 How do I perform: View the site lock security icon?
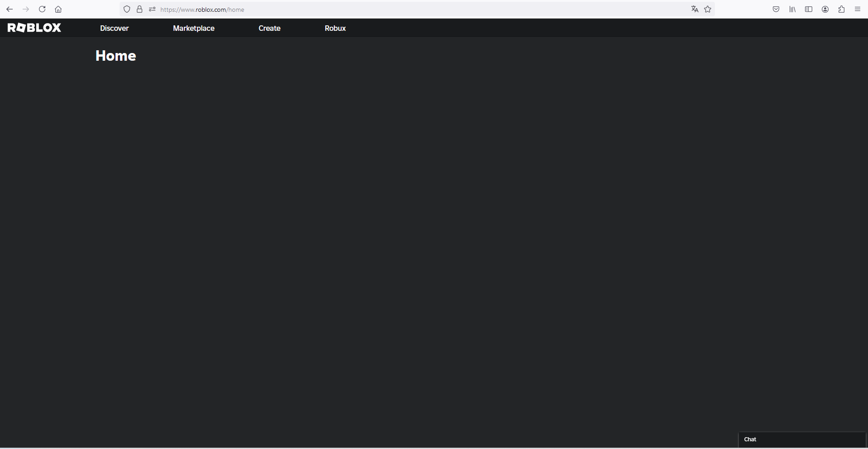pos(140,9)
